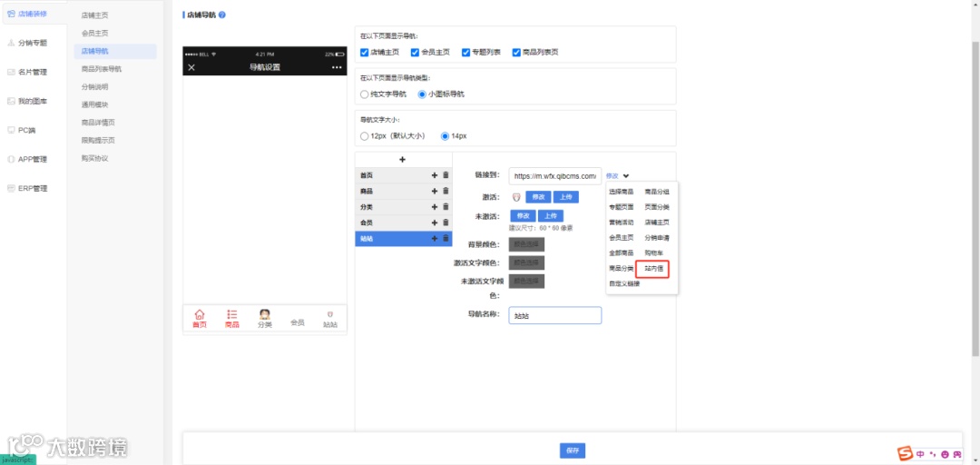
Task: Open the 激活文字颜色 color picker
Action: (x=527, y=262)
